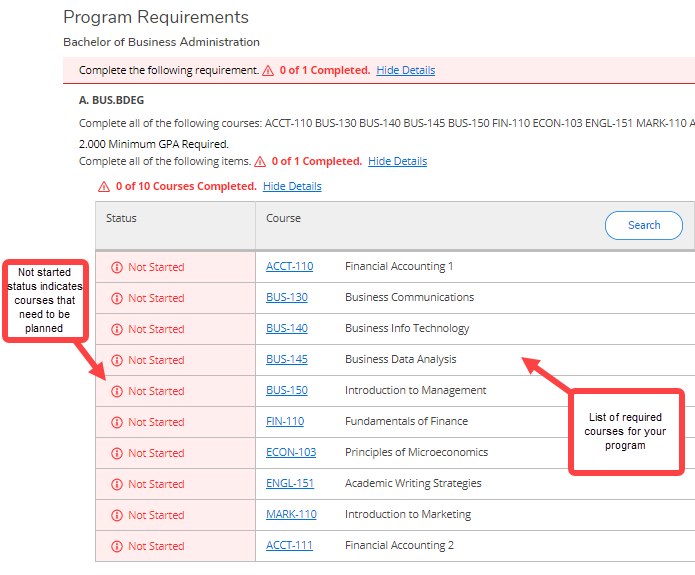Click the 0 of 10 Courses Completed text
Screen dimensions: 695x575
(x=186, y=186)
